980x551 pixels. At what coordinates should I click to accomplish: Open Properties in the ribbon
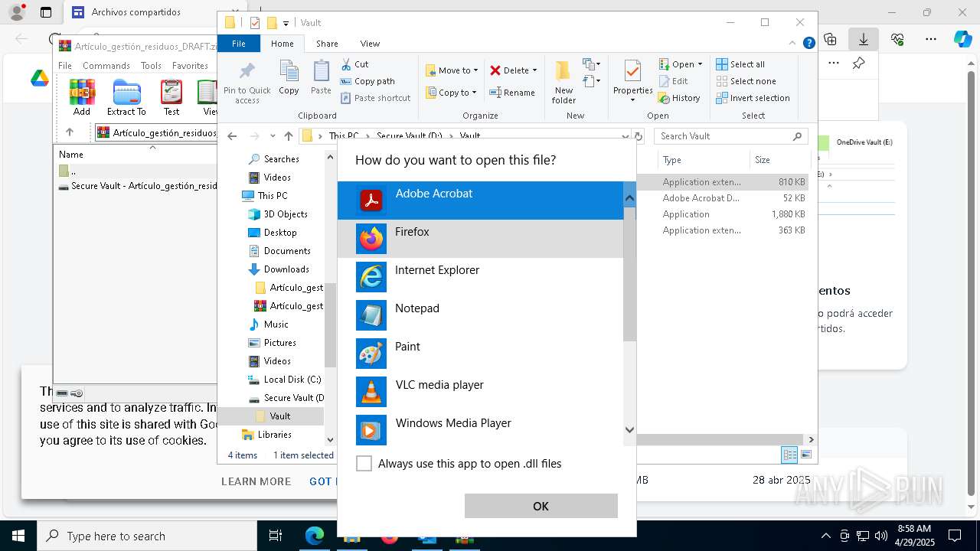[x=632, y=82]
